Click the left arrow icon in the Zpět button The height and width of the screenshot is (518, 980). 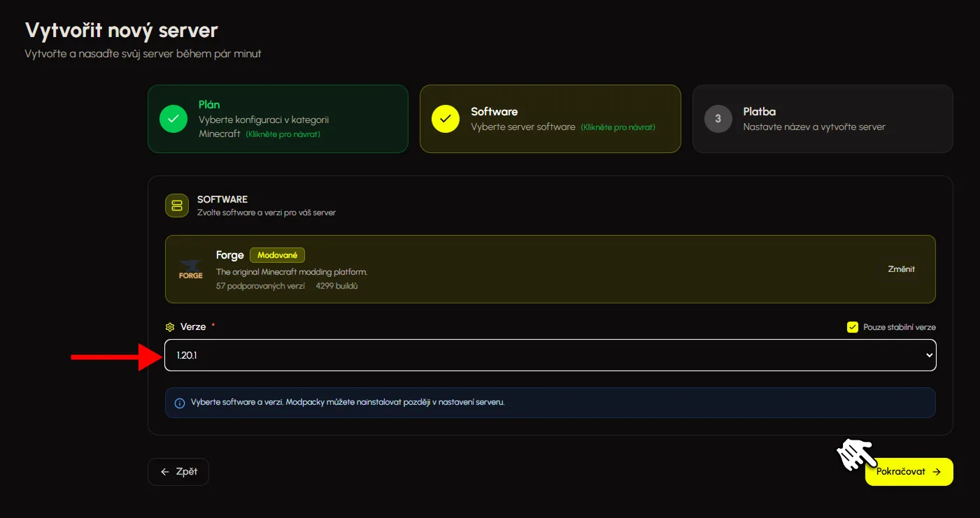click(165, 472)
